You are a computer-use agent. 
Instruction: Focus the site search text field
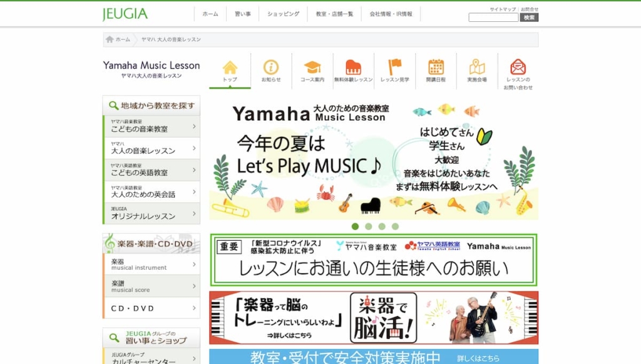[x=493, y=17]
